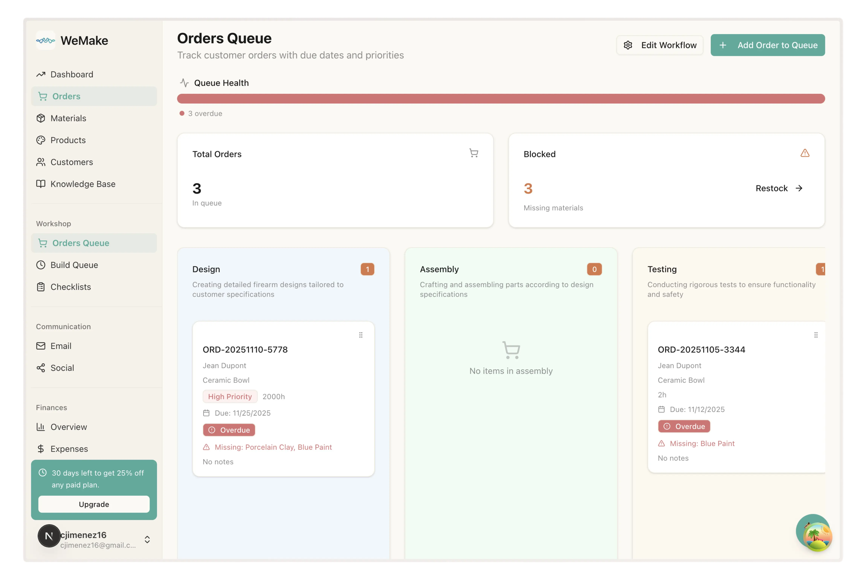Image resolution: width=868 pixels, height=588 pixels.
Task: Grab the drag handle on ORD-20251110-5778 card
Action: pyautogui.click(x=361, y=335)
